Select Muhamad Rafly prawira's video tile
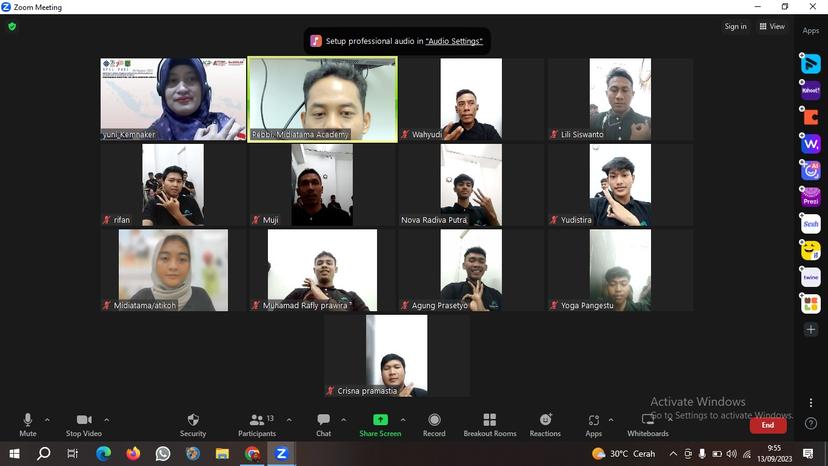The image size is (828, 466). (322, 271)
